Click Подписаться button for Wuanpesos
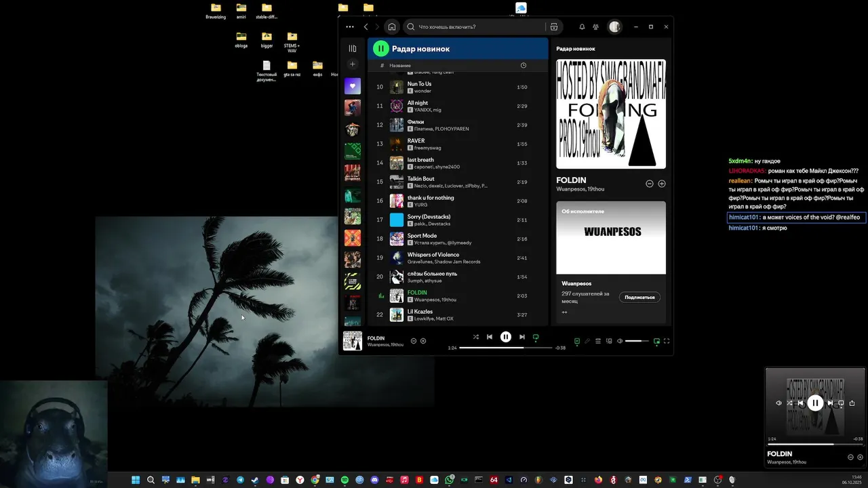The image size is (868, 488). [x=639, y=297]
